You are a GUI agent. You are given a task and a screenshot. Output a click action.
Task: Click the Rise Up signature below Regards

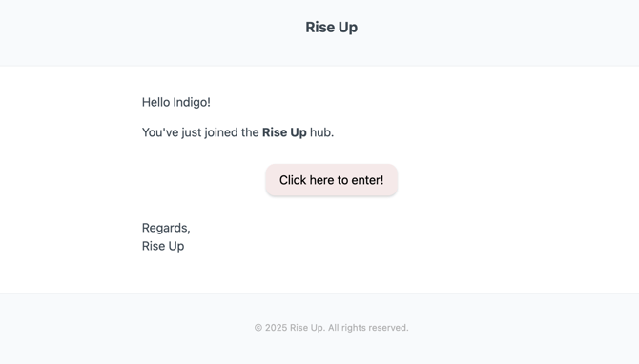click(163, 246)
